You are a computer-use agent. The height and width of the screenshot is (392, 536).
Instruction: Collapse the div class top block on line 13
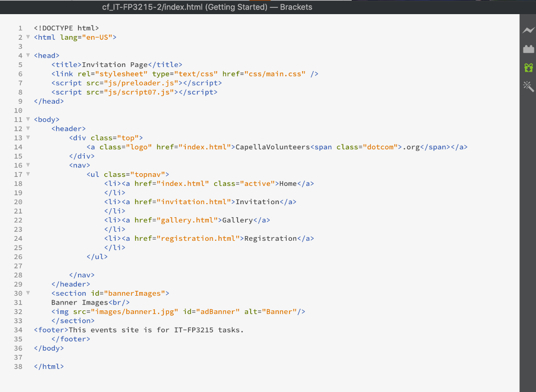tap(28, 138)
